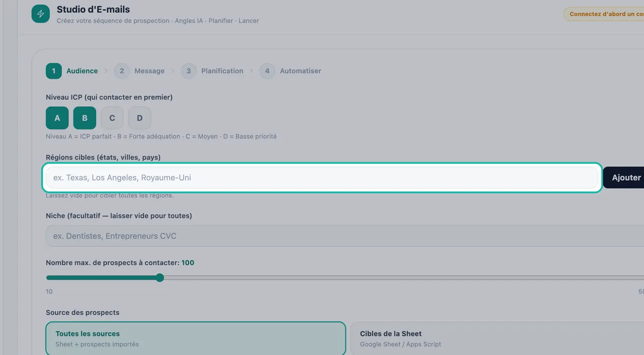This screenshot has height=355, width=644.
Task: Toggle ICP level A
Action: [57, 118]
